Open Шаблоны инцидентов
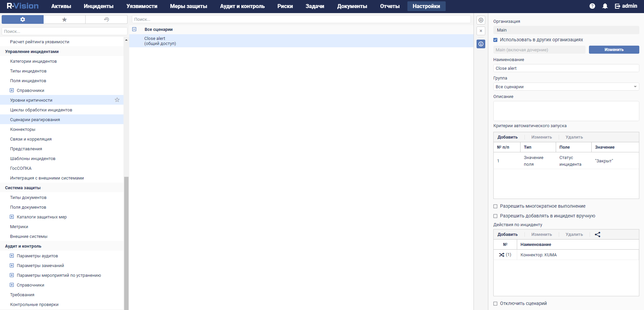644x310 pixels. 33,159
